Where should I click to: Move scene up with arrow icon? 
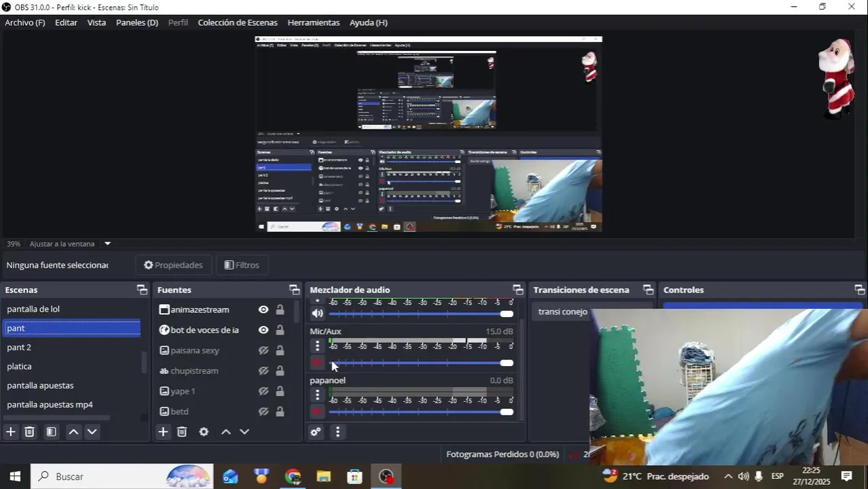[x=73, y=432]
